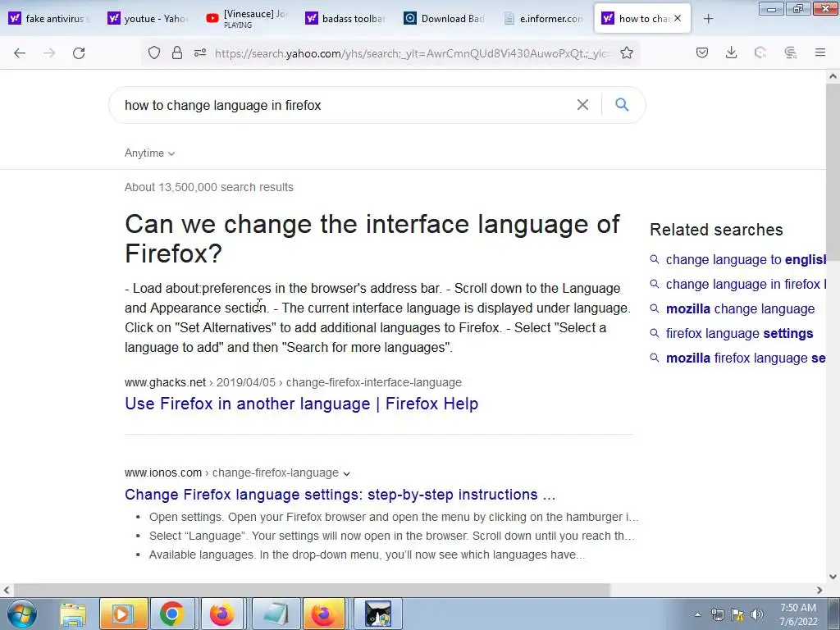
Task: Bookmark this page with the star icon
Action: [x=626, y=52]
